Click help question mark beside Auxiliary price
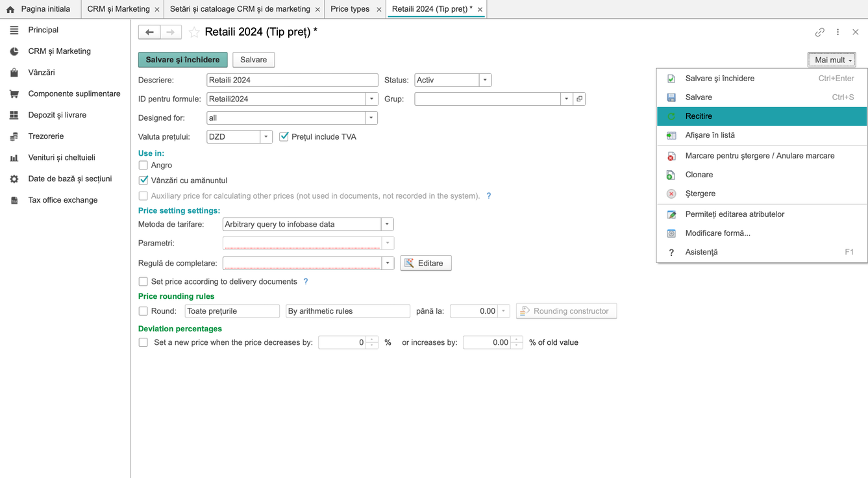Screen dimensions: 868x478 pos(489,195)
